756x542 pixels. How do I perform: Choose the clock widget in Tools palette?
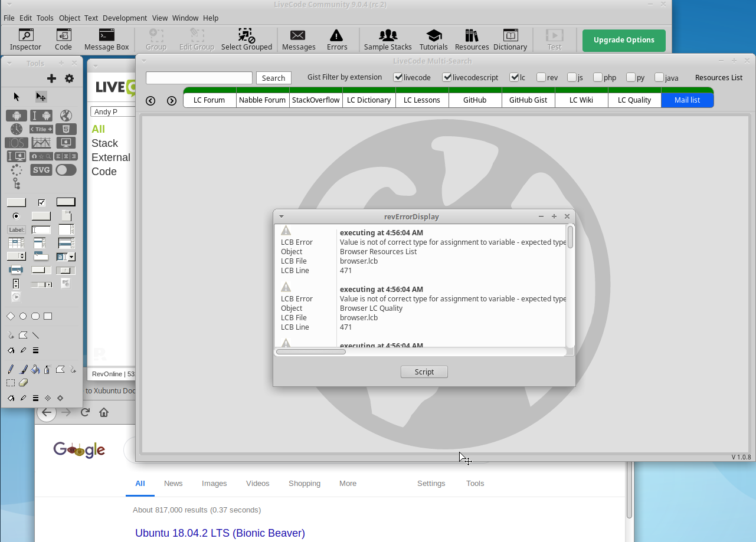(x=17, y=129)
